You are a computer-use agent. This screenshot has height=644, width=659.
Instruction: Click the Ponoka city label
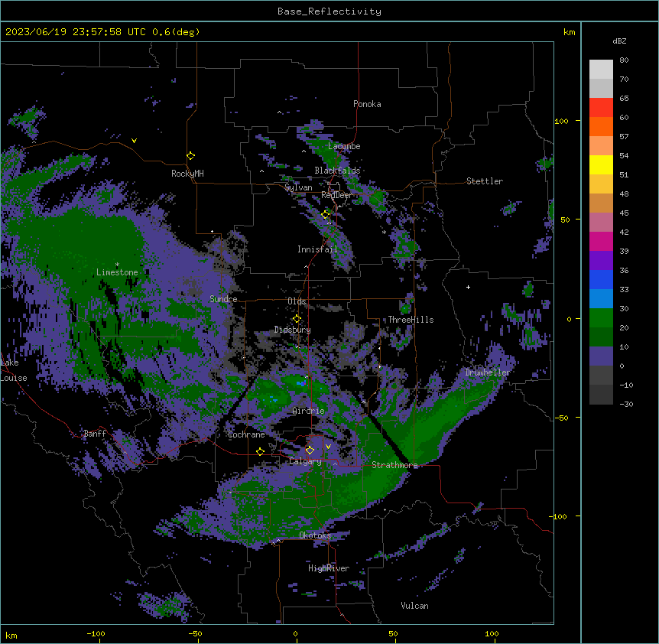[x=367, y=104]
